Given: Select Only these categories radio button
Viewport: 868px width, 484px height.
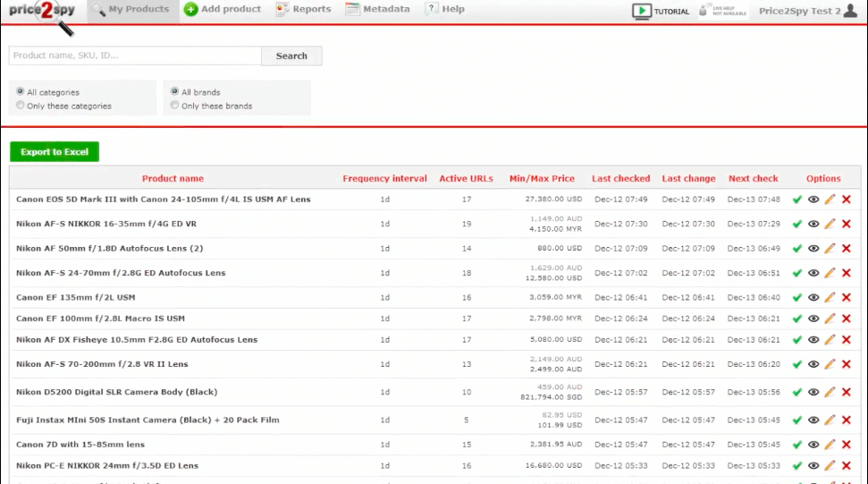Looking at the screenshot, I should coord(21,106).
